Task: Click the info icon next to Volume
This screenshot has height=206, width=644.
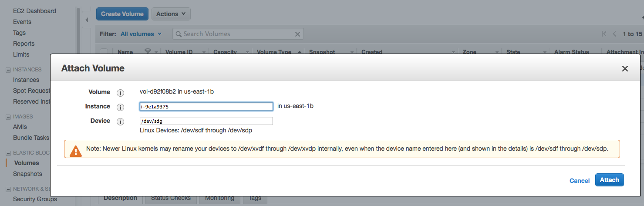Action: tap(121, 92)
